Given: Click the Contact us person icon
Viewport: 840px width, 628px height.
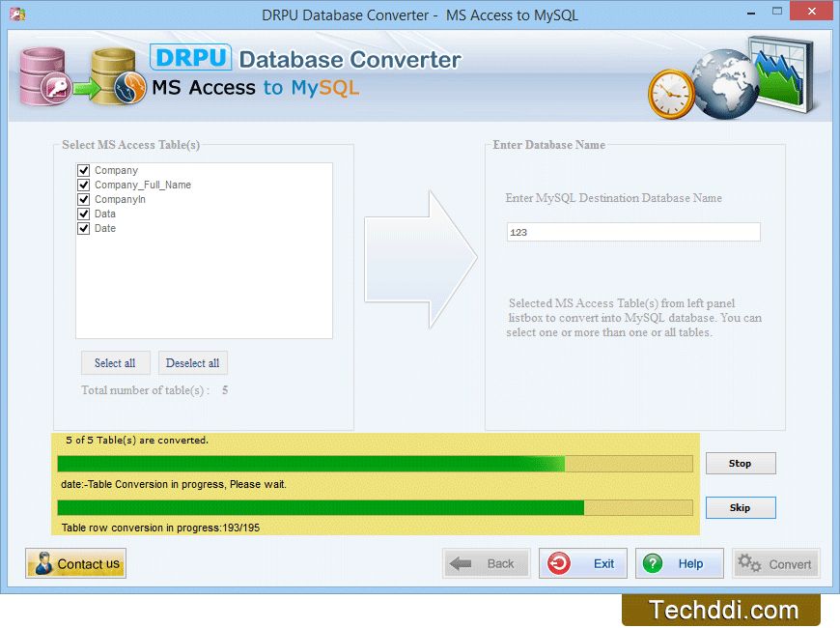Looking at the screenshot, I should pos(43,564).
